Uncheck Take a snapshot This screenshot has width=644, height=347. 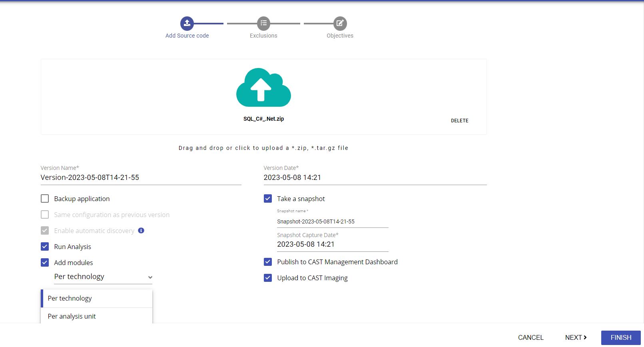point(268,199)
